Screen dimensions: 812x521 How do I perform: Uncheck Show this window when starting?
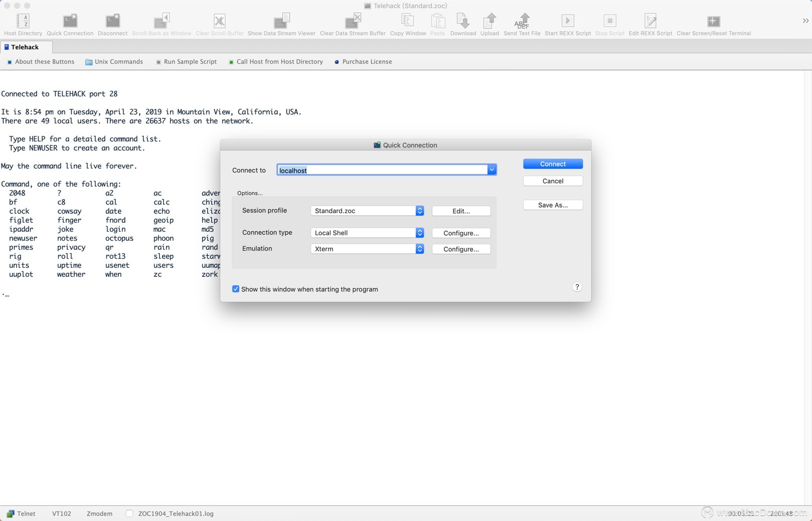coord(236,289)
